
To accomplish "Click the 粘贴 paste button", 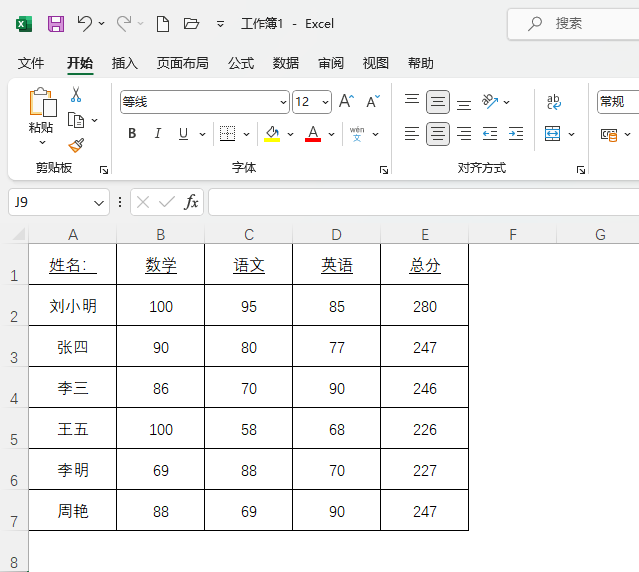I will point(42,110).
